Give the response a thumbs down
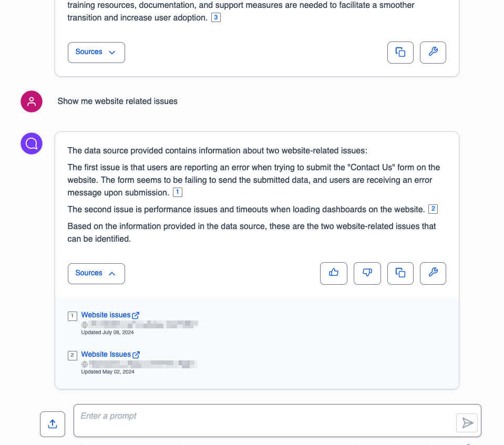The image size is (504, 445). (367, 273)
